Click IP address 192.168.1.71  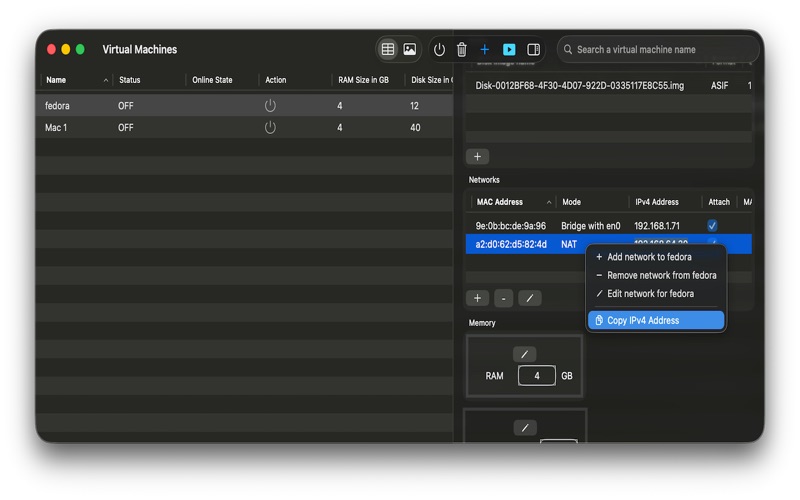657,226
